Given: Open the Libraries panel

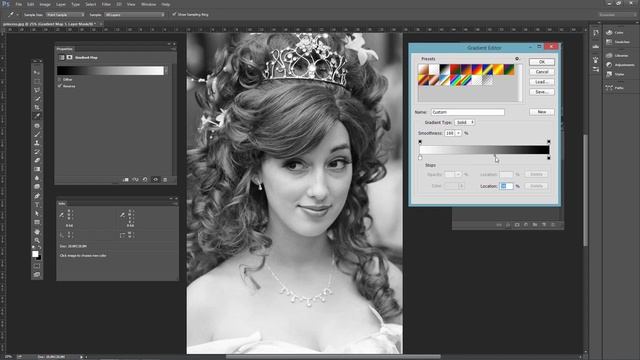Looking at the screenshot, I should pos(617,55).
